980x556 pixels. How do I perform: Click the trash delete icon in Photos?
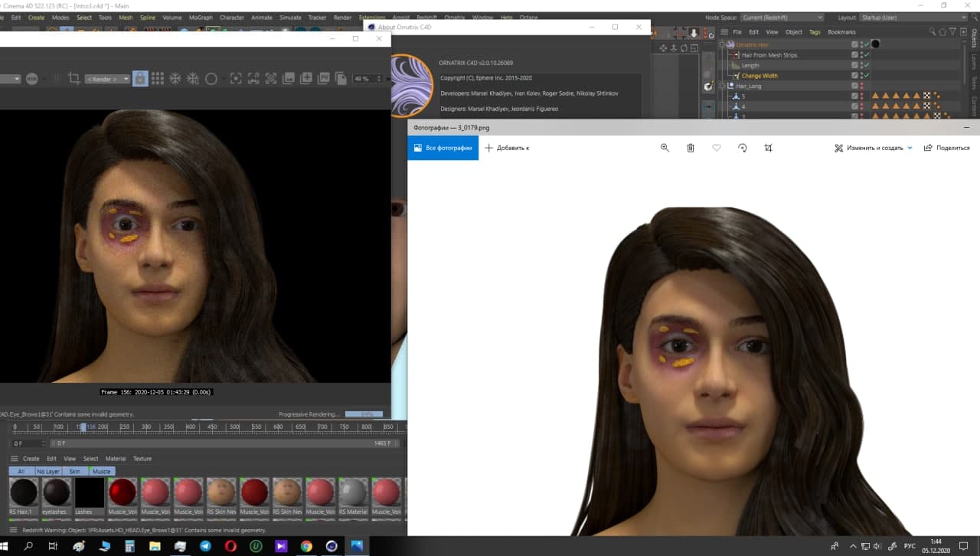pyautogui.click(x=691, y=148)
